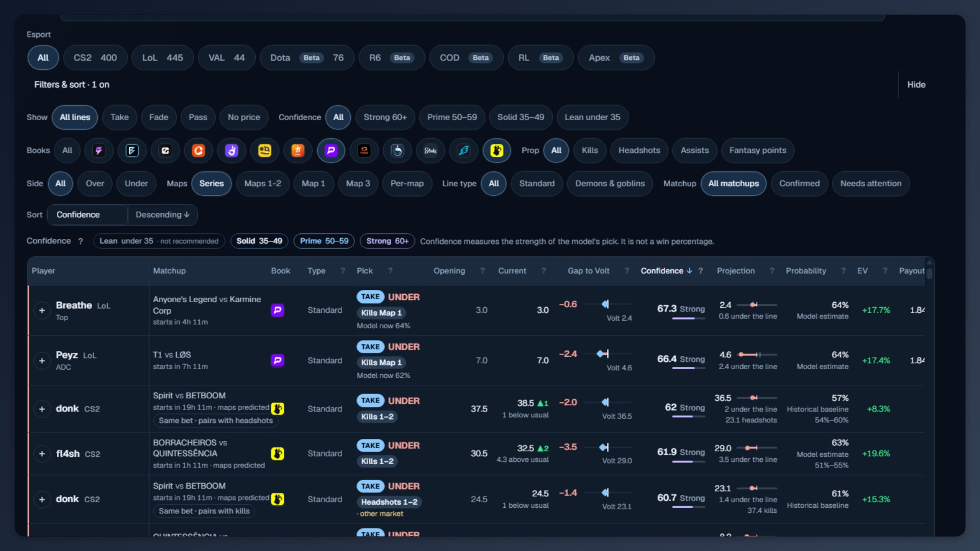Enable the Headshots prop filter
980x551 pixels.
[639, 150]
